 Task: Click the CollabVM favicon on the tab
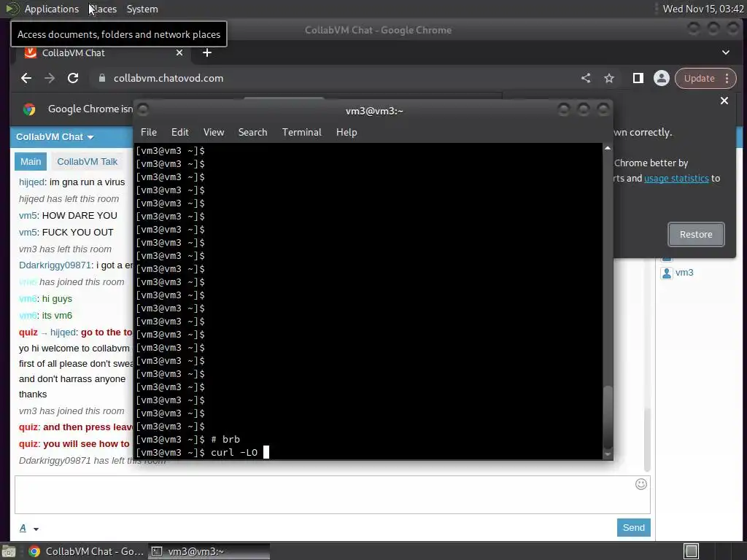(31, 52)
